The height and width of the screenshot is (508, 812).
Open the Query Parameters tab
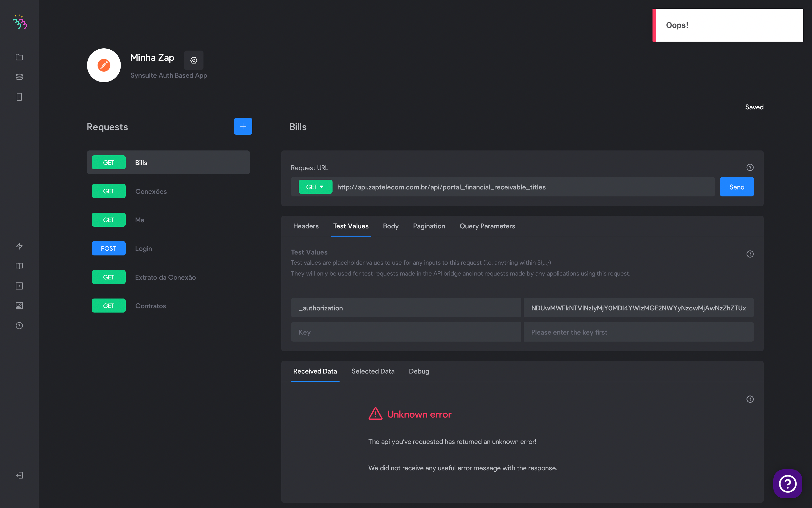coord(487,226)
